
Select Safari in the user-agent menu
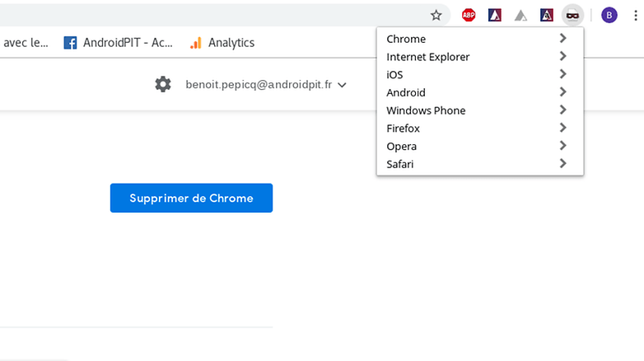point(480,164)
